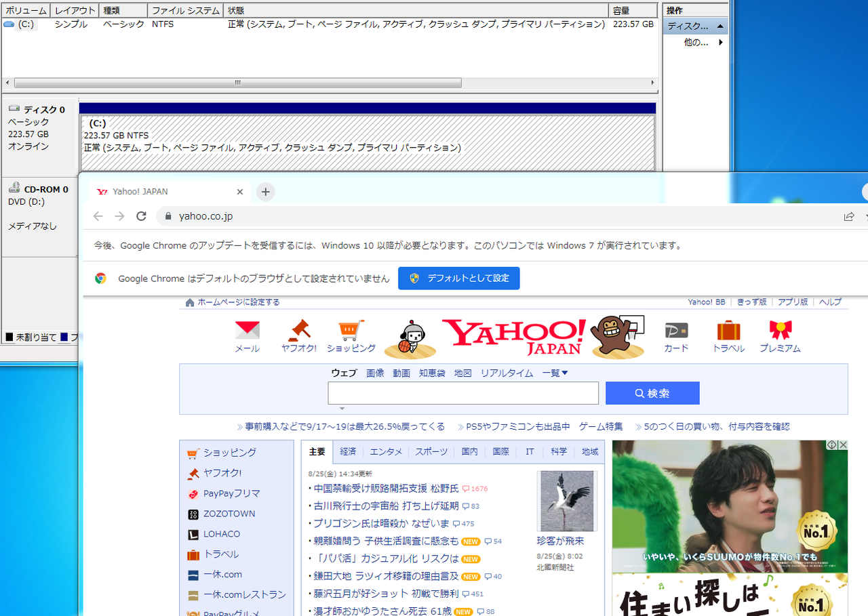The image size is (868, 616).
Task: Click the AdChoices icon on the ad
Action: click(x=831, y=445)
